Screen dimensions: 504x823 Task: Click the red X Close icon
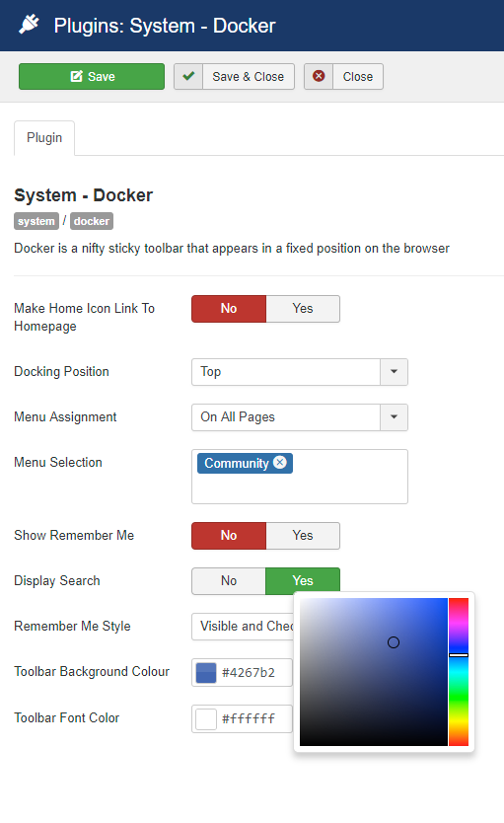click(x=319, y=77)
